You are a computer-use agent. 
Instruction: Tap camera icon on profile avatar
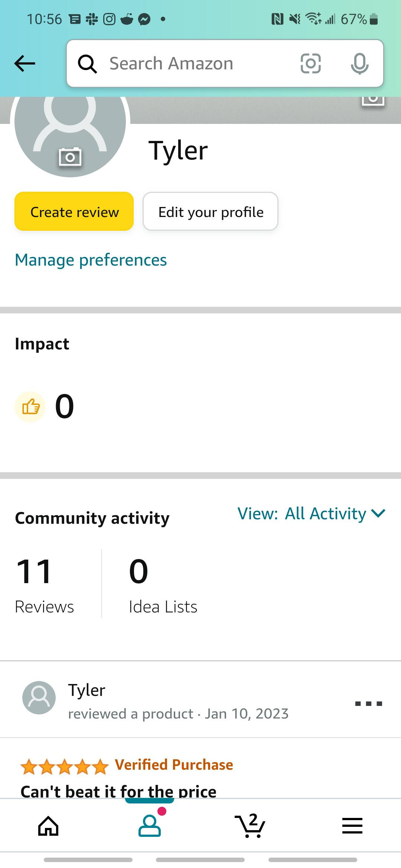(x=70, y=157)
